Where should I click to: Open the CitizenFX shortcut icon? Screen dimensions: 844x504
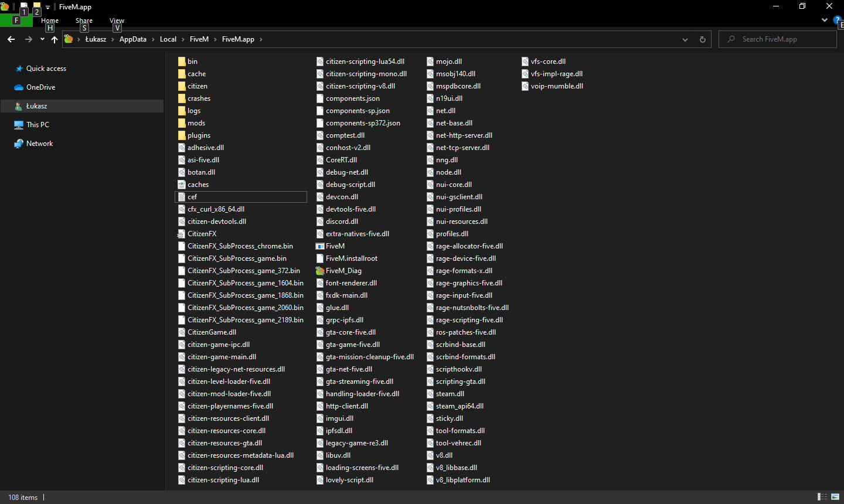click(182, 234)
